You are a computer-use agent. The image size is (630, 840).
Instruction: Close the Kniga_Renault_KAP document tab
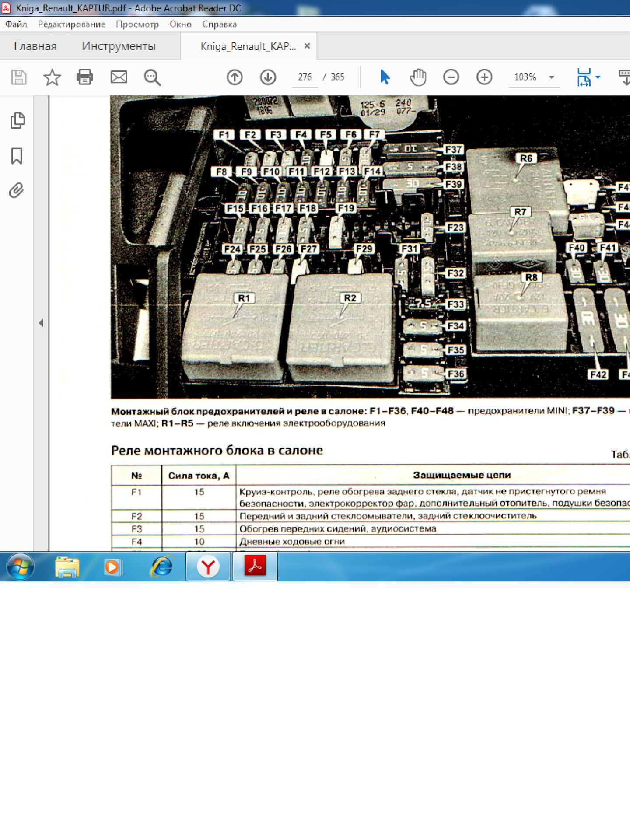(x=307, y=46)
